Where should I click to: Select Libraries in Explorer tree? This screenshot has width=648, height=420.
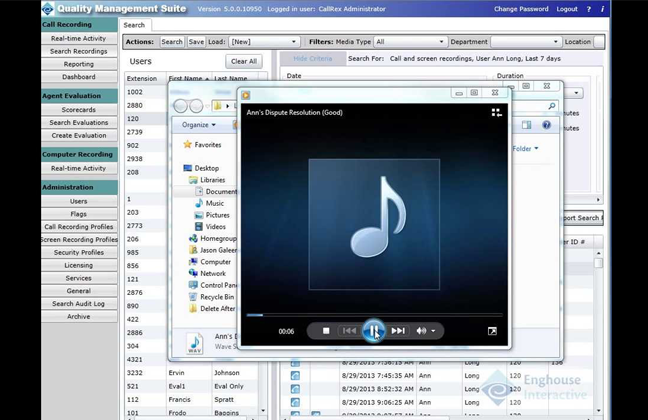[207, 180]
